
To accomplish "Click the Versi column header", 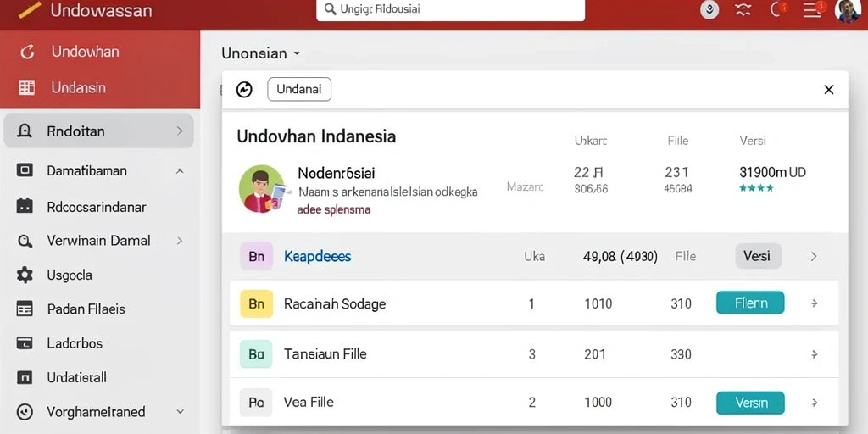I will point(753,141).
